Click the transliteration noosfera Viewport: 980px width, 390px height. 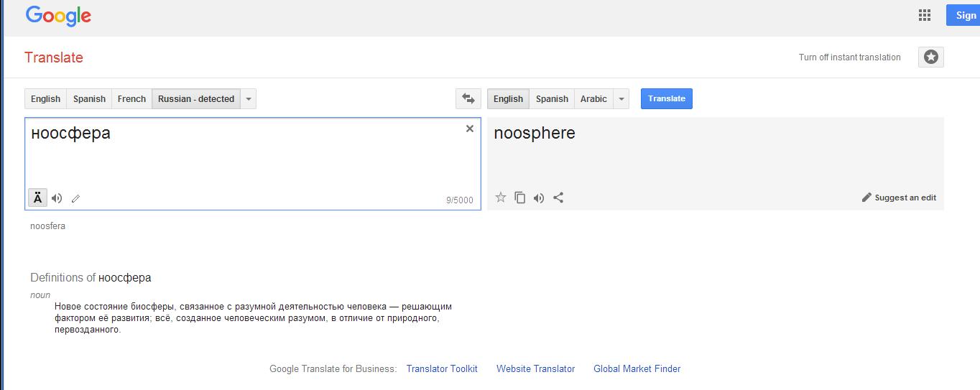pos(48,226)
